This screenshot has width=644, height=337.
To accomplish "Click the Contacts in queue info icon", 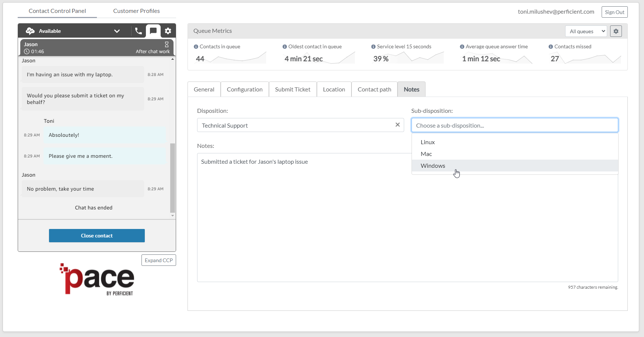I will [x=196, y=46].
